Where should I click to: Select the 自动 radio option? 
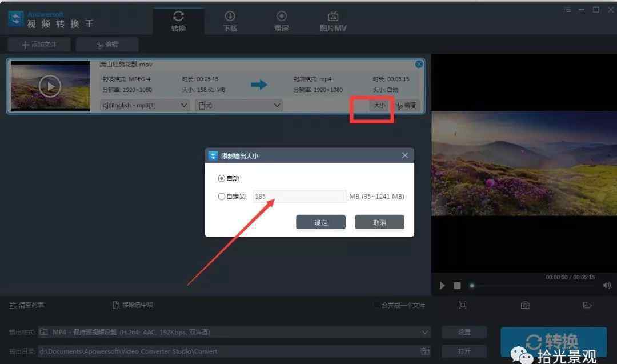pyautogui.click(x=222, y=178)
